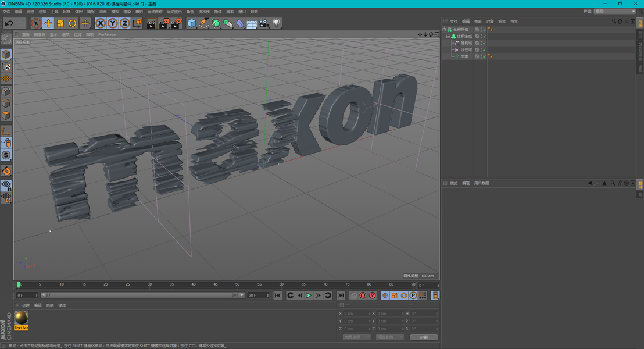Open the 对象 menu in object manager
The width and height of the screenshot is (644, 349).
(x=489, y=22)
